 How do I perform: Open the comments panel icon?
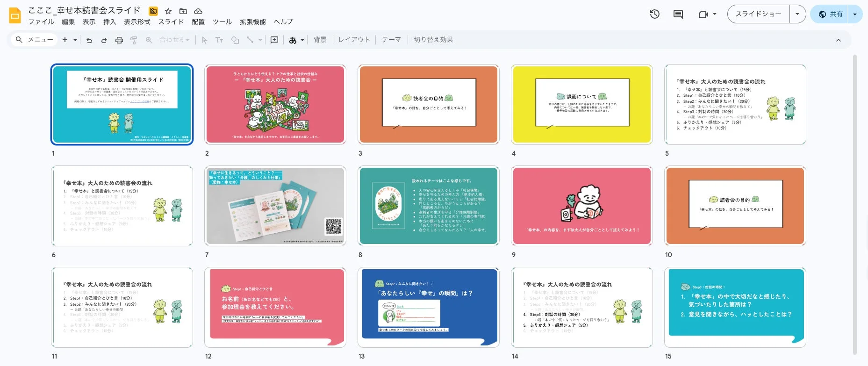pos(678,14)
